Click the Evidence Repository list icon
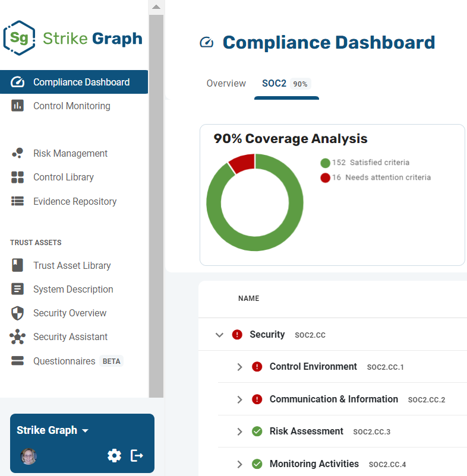The image size is (467, 476). [x=17, y=201]
